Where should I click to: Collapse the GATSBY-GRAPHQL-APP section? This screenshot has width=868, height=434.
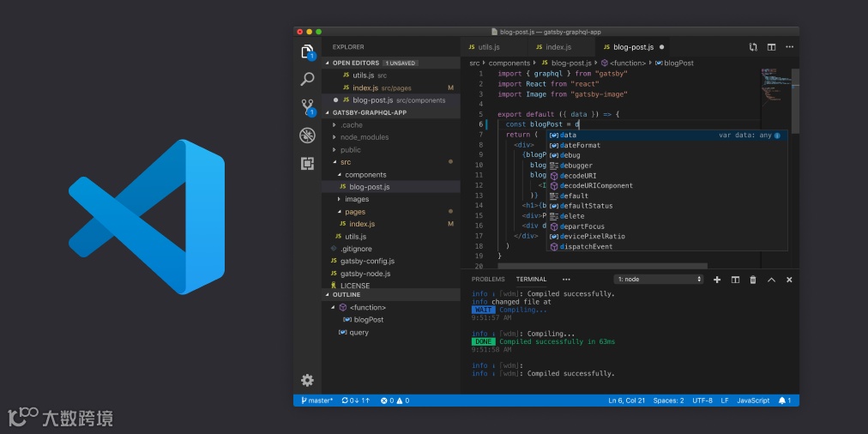(x=391, y=112)
